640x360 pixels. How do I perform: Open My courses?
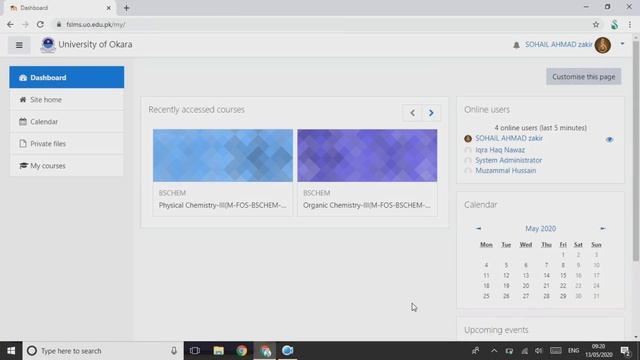[67, 166]
